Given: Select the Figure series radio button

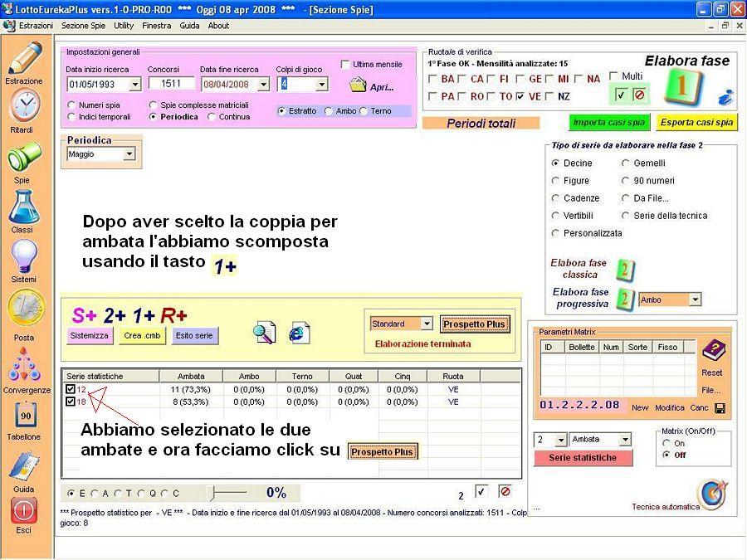Looking at the screenshot, I should (555, 181).
